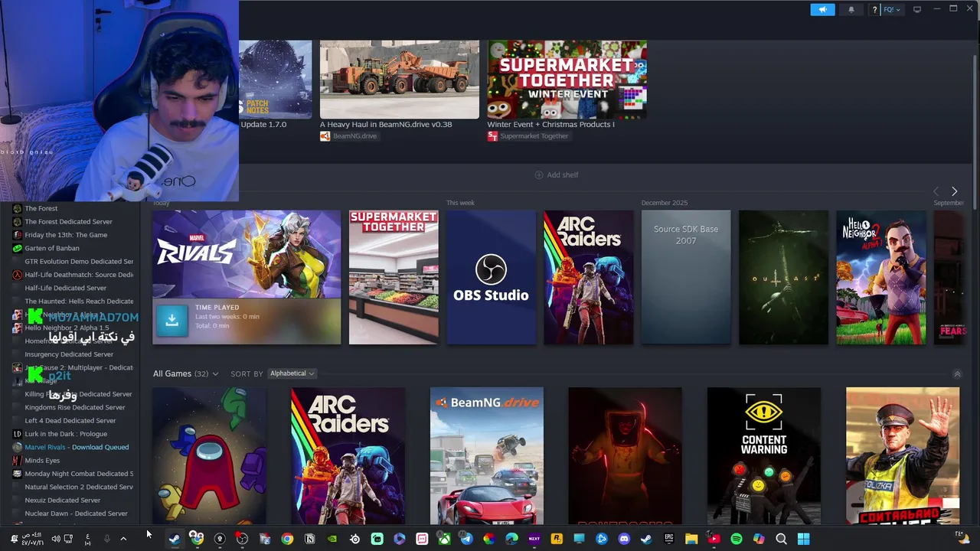Click Add shelf plus button
Screen dimensions: 980x551
click(x=557, y=175)
